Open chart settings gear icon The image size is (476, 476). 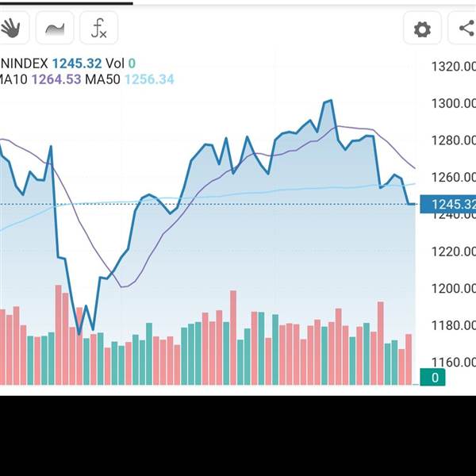(x=422, y=29)
